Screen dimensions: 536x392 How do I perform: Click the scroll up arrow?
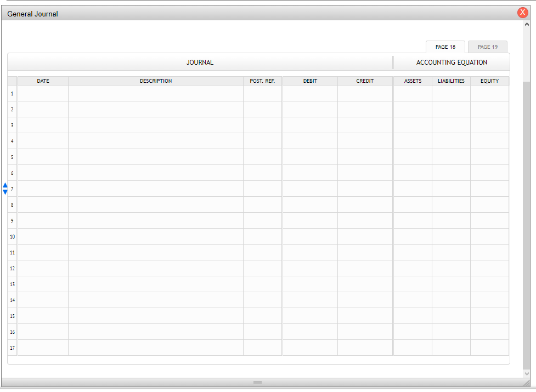(x=527, y=24)
